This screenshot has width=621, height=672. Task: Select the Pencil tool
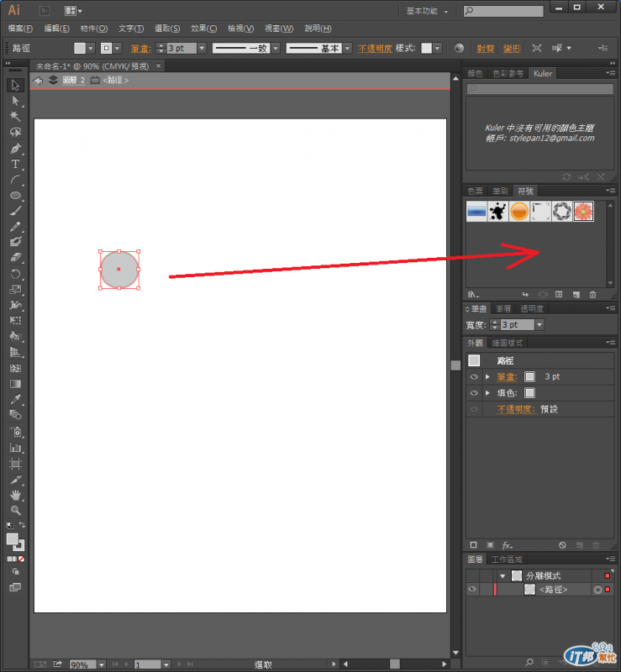pos(15,226)
